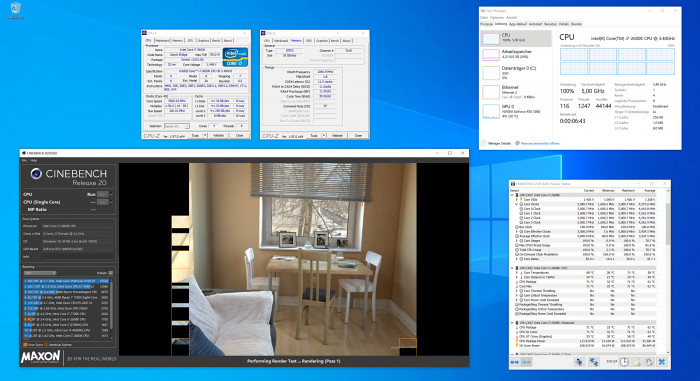Open Selection Socket #1 dropdown in CPU-Z

click(x=177, y=126)
